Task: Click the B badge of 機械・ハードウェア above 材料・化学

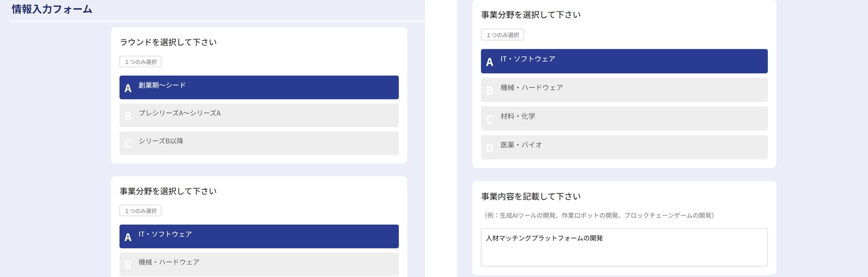Action: coord(490,91)
